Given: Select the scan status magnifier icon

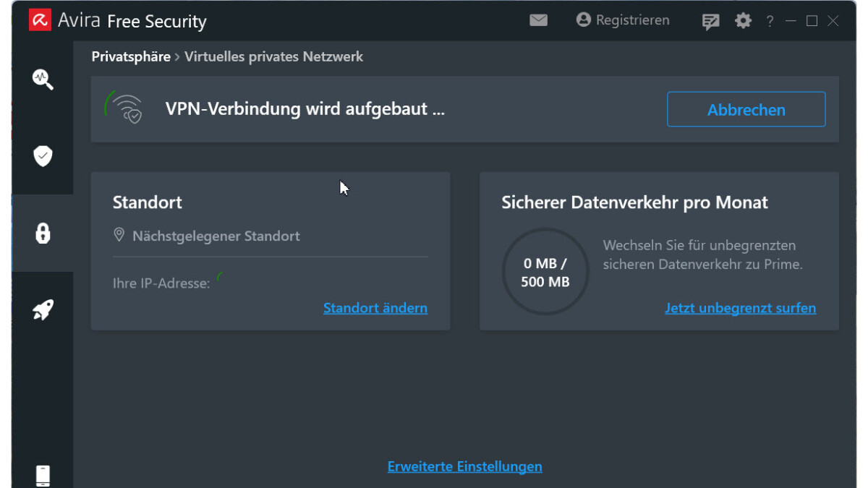Looking at the screenshot, I should tap(42, 80).
